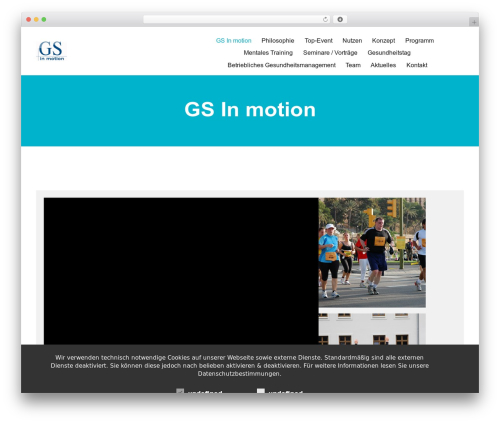500x423 pixels.
Task: Go to Aktuelles page
Action: (383, 65)
